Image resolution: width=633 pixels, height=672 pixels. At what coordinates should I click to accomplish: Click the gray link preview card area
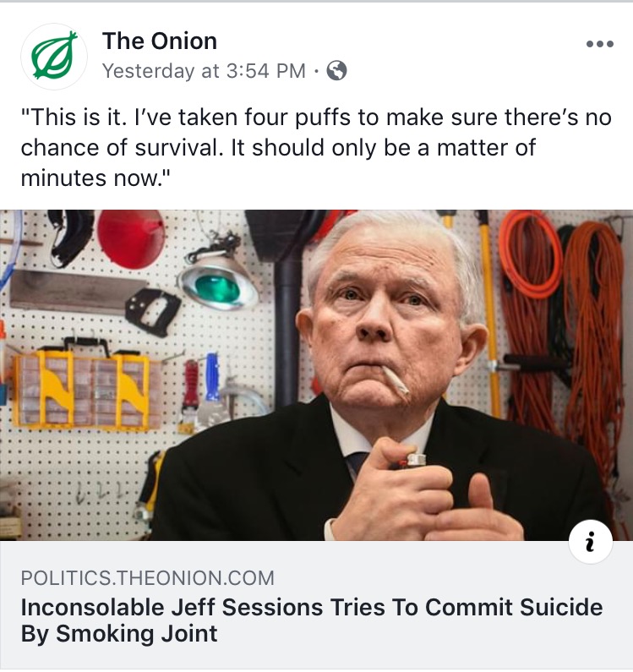click(x=316, y=605)
